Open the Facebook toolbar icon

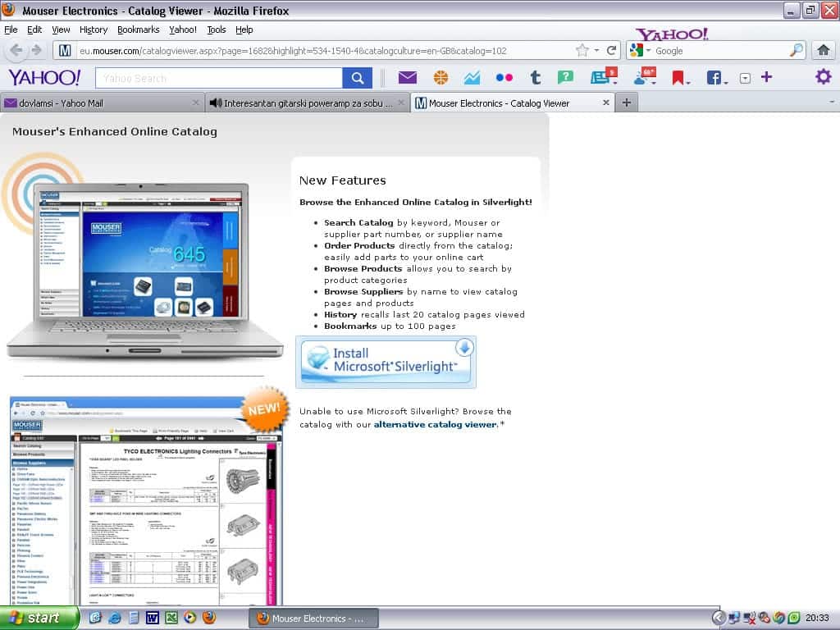714,78
